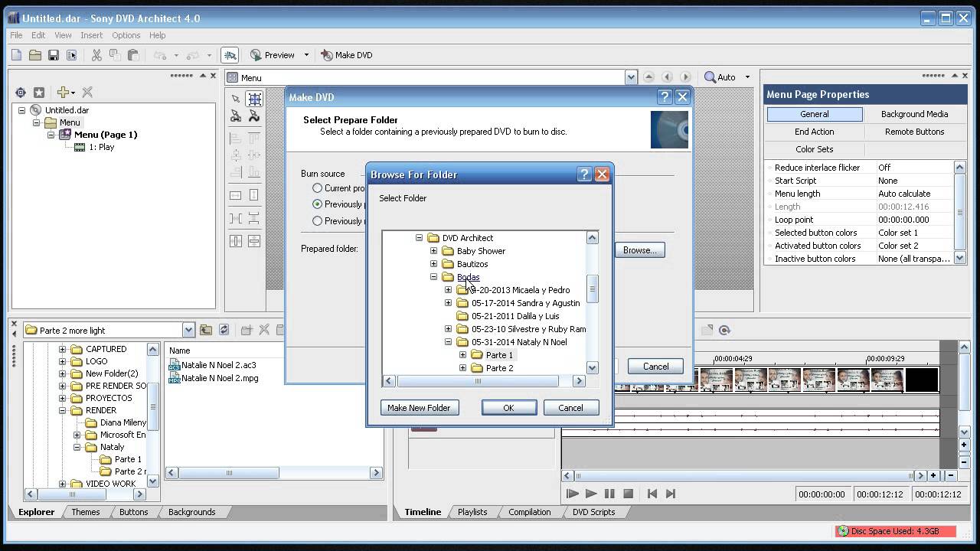Click the target icon in project overview
The image size is (980, 551).
pyautogui.click(x=21, y=93)
